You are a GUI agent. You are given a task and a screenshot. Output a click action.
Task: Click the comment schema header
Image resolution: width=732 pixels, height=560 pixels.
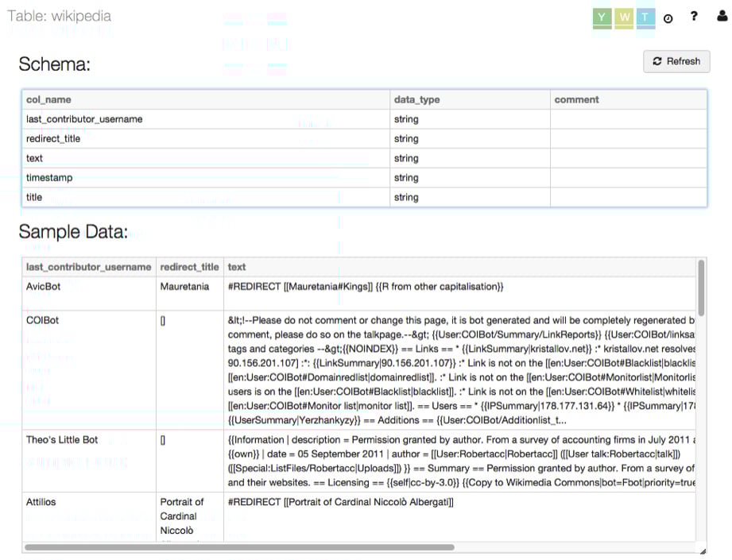tap(629, 100)
